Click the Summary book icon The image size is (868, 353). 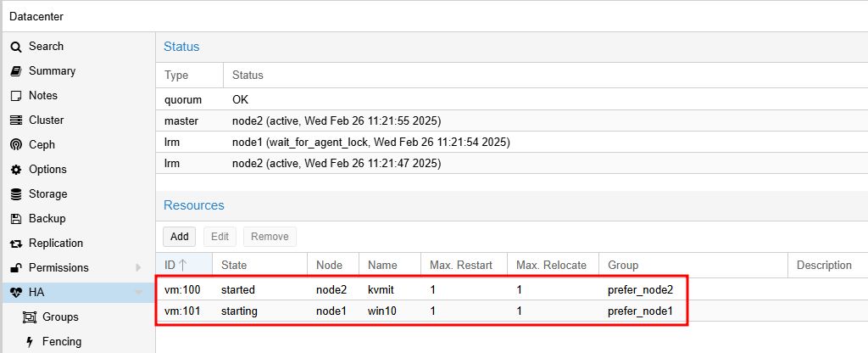(x=17, y=71)
